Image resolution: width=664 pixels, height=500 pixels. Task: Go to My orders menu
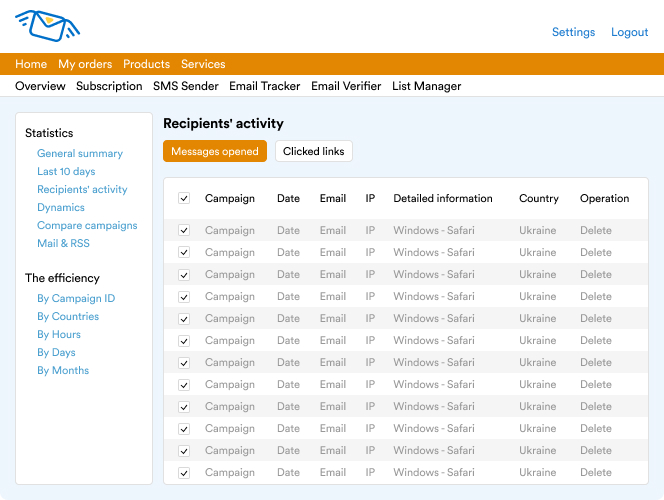[85, 64]
